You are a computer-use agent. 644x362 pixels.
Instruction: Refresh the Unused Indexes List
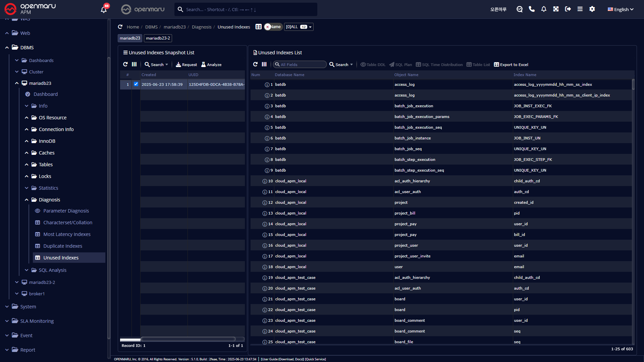(x=255, y=64)
